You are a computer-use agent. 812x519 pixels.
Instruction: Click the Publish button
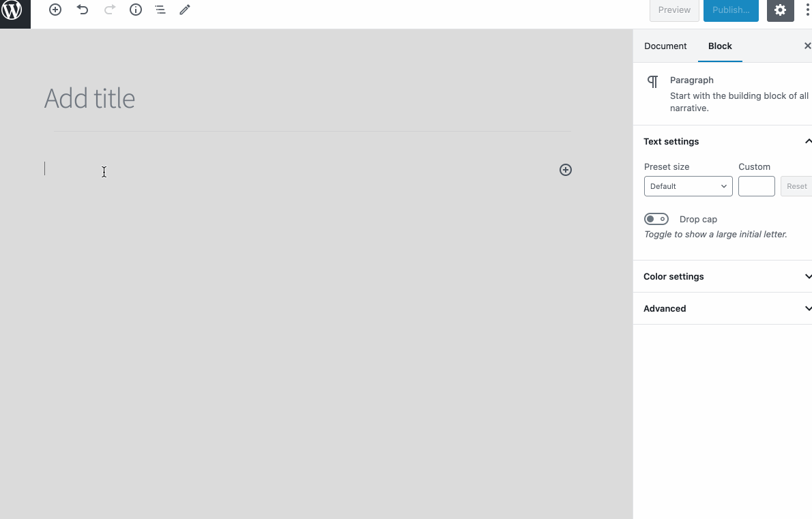pyautogui.click(x=731, y=10)
